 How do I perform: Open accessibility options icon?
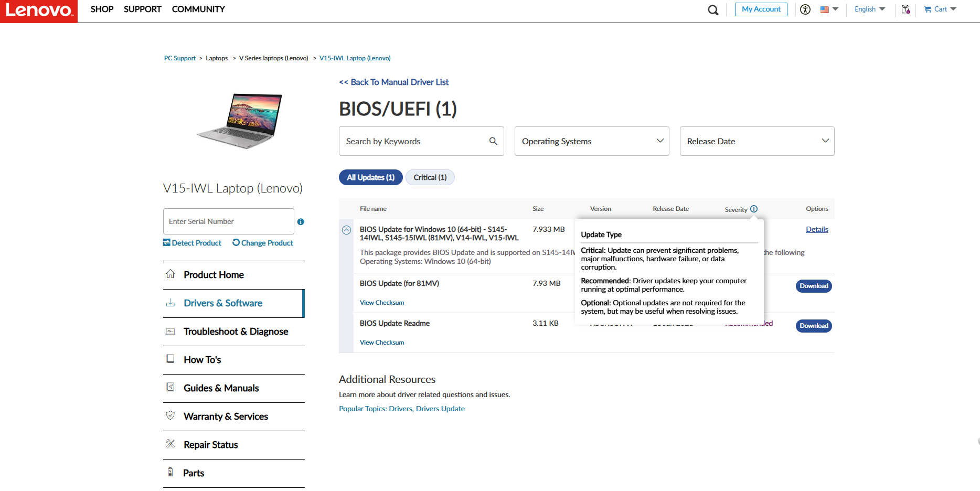(x=805, y=9)
